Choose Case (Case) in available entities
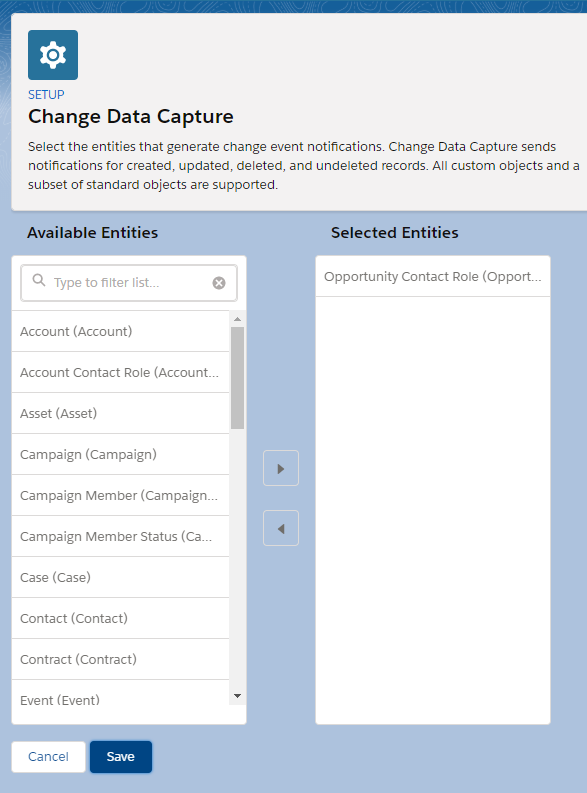This screenshot has height=793, width=587. (x=120, y=577)
